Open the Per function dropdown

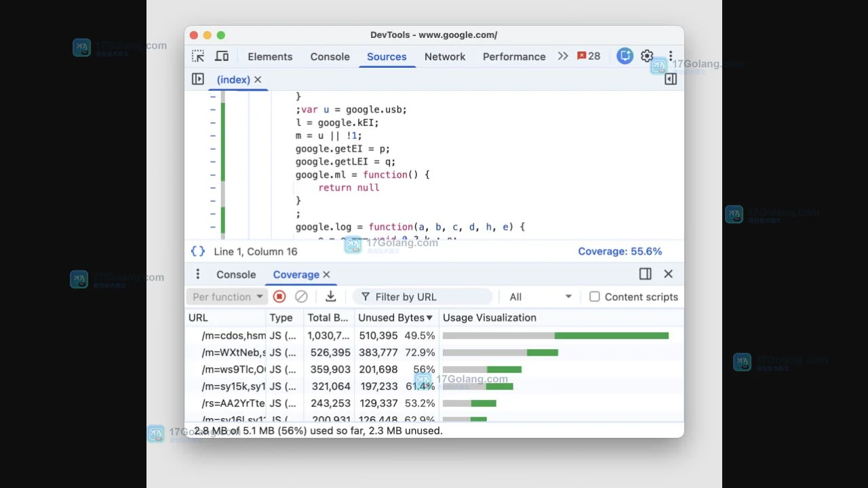[x=227, y=297]
